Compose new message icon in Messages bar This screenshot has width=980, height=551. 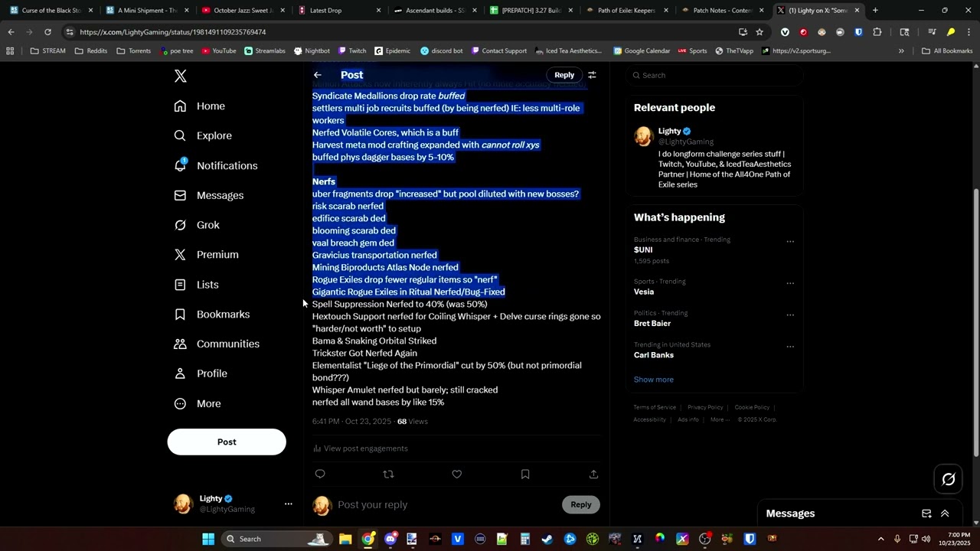[926, 514]
